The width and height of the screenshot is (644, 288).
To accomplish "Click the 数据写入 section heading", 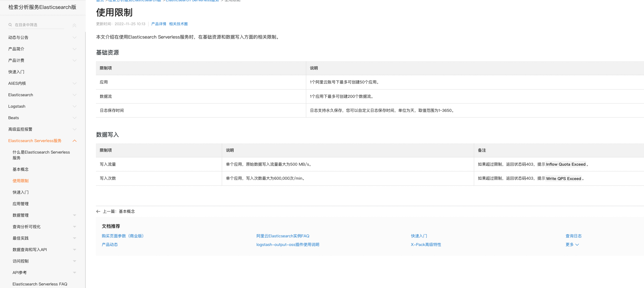I will coord(107,135).
